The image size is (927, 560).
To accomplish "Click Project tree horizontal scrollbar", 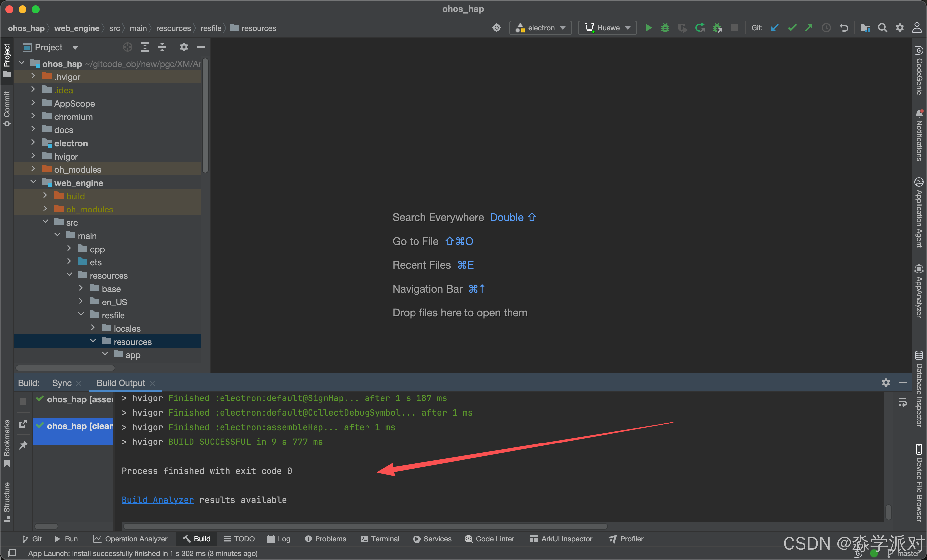I will click(65, 367).
